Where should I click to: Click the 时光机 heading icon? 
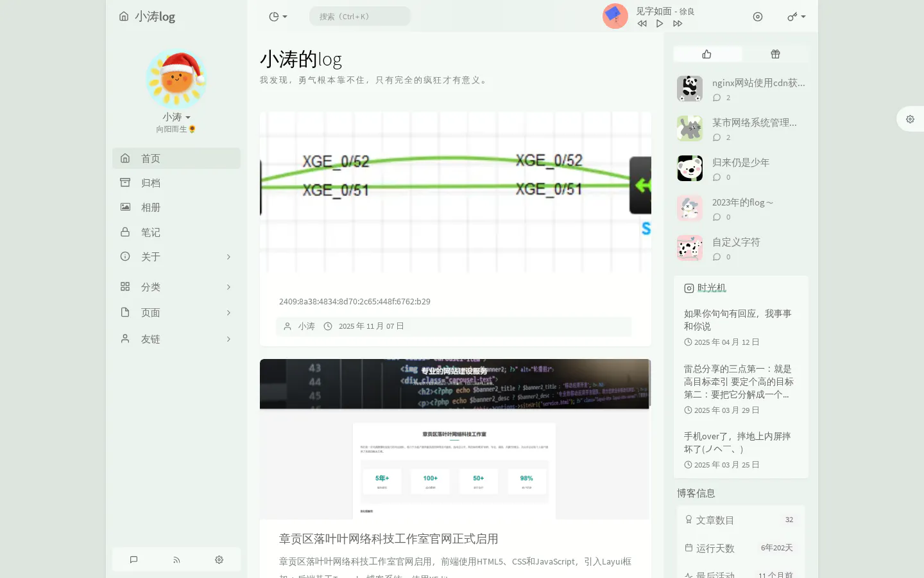click(689, 288)
